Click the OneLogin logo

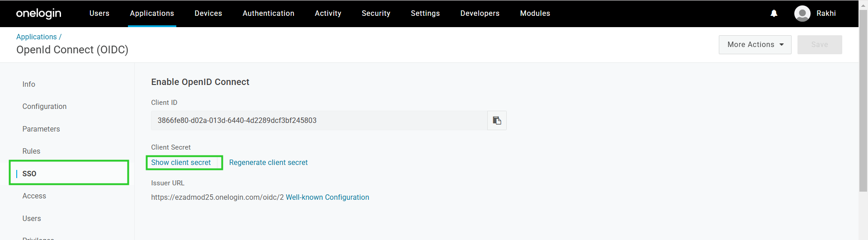(x=38, y=14)
